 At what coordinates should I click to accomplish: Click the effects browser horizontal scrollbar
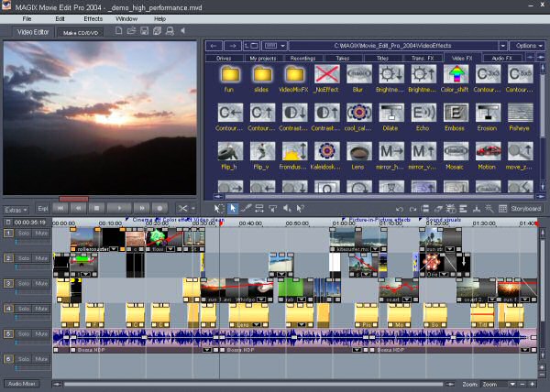click(x=379, y=197)
